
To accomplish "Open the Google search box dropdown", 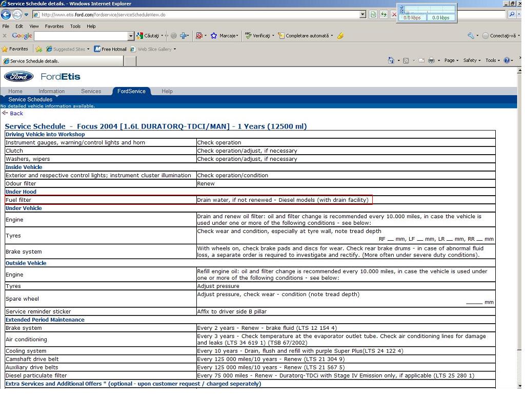I will [x=131, y=36].
